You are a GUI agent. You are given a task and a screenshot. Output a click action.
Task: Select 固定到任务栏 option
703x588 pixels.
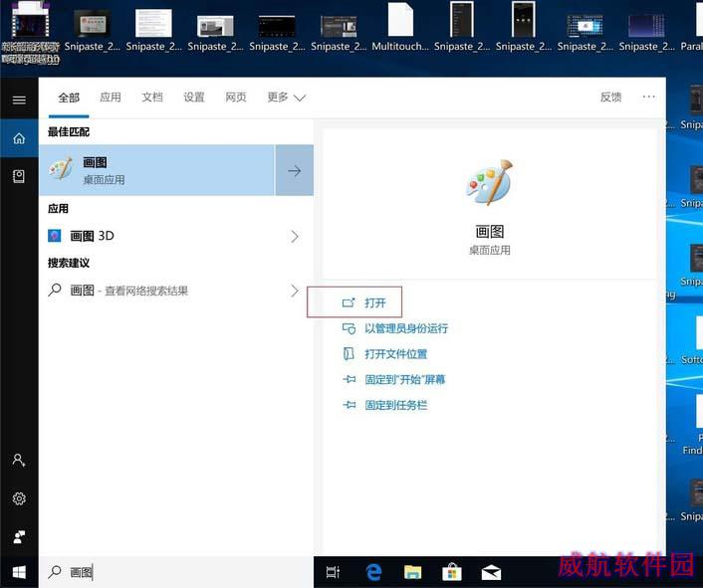tap(395, 406)
